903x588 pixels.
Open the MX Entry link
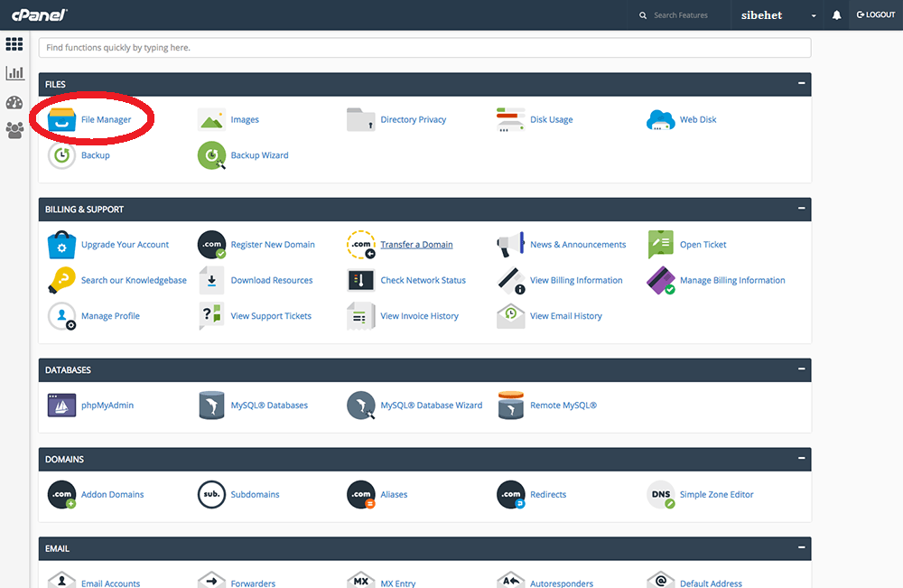(x=398, y=583)
